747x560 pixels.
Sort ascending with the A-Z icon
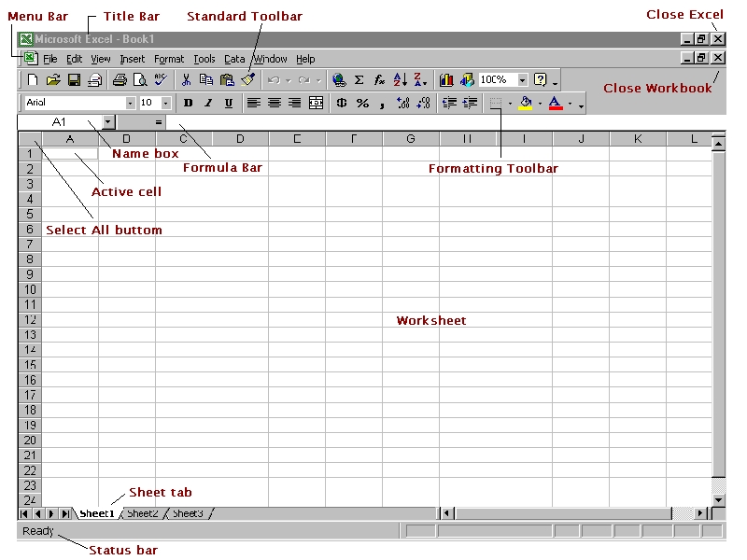click(401, 79)
